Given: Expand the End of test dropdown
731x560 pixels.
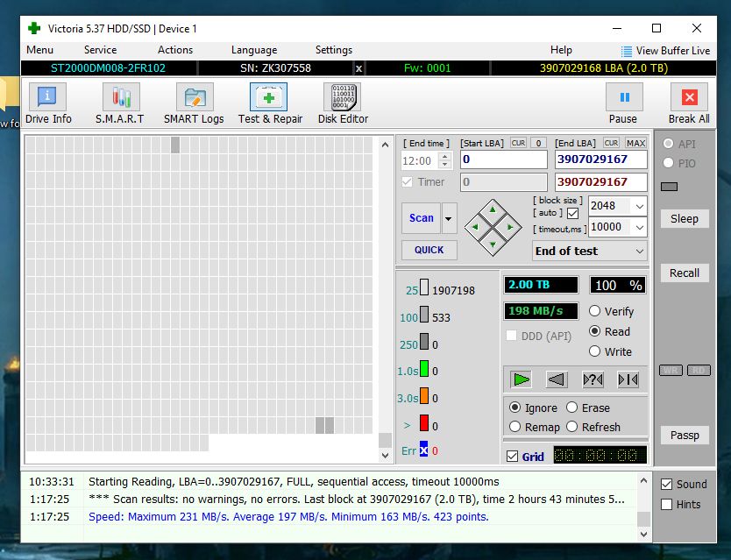Looking at the screenshot, I should (640, 251).
